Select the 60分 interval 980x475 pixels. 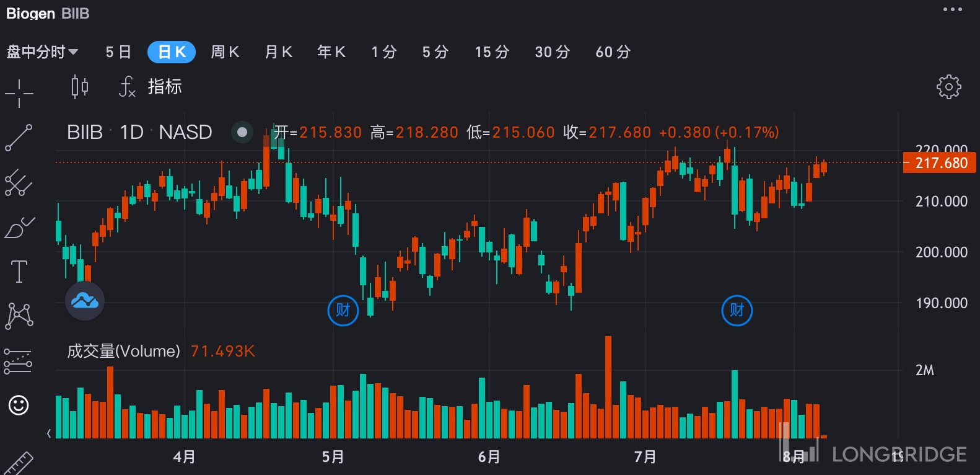click(613, 52)
